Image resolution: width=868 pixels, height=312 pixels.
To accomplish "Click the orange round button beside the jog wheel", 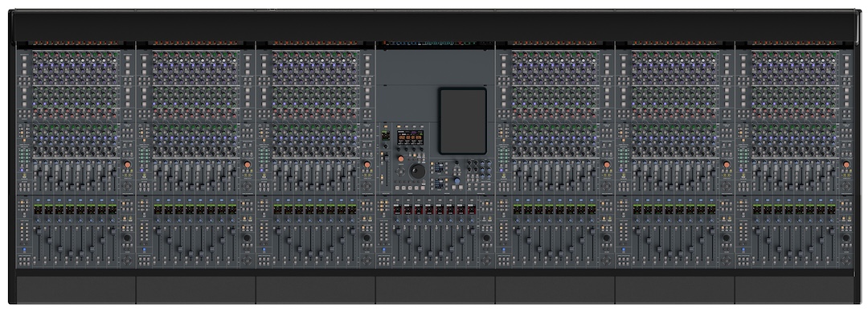I will coord(401,159).
